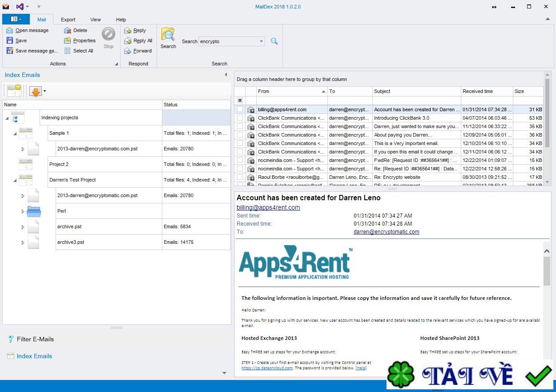Collapse the Sample 1 project node
This screenshot has height=392, width=556.
click(x=15, y=133)
